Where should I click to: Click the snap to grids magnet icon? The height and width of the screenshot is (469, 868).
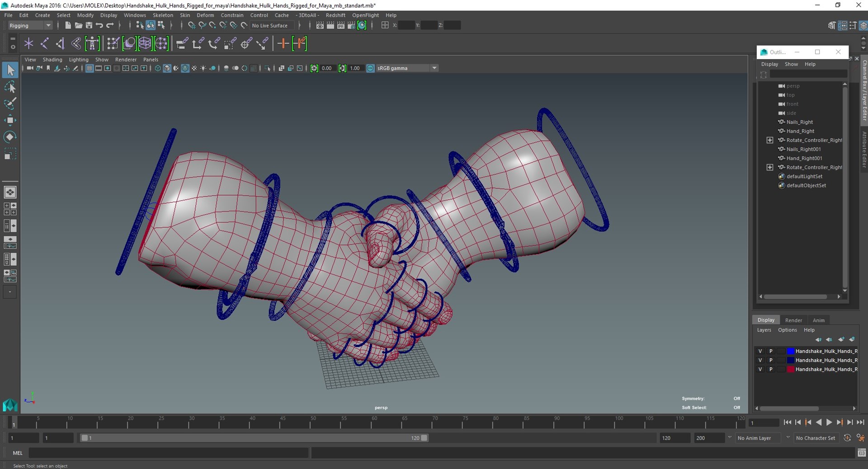click(192, 25)
